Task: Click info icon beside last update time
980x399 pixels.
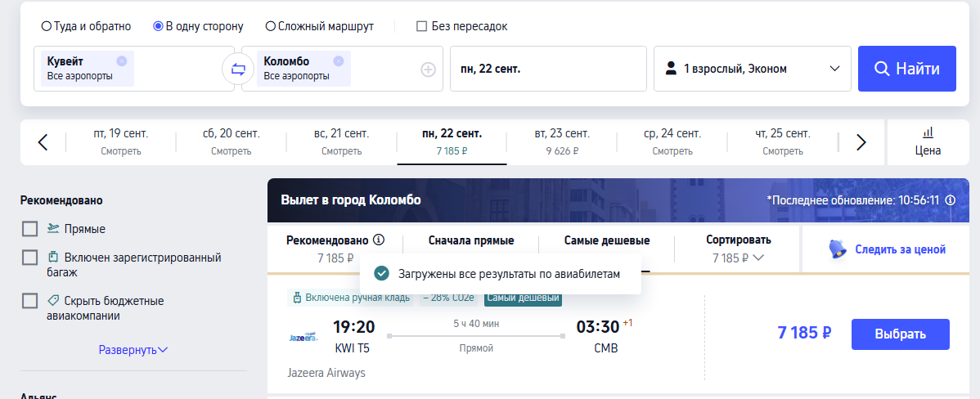Action: click(x=950, y=200)
